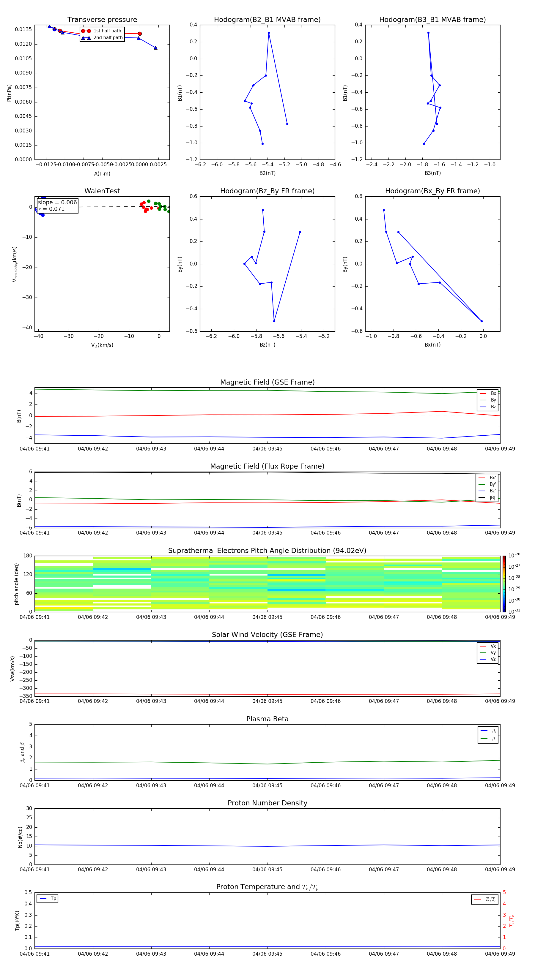Click the green β line in Plasma Beta plot
This screenshot has width=535, height=980.
[267, 764]
